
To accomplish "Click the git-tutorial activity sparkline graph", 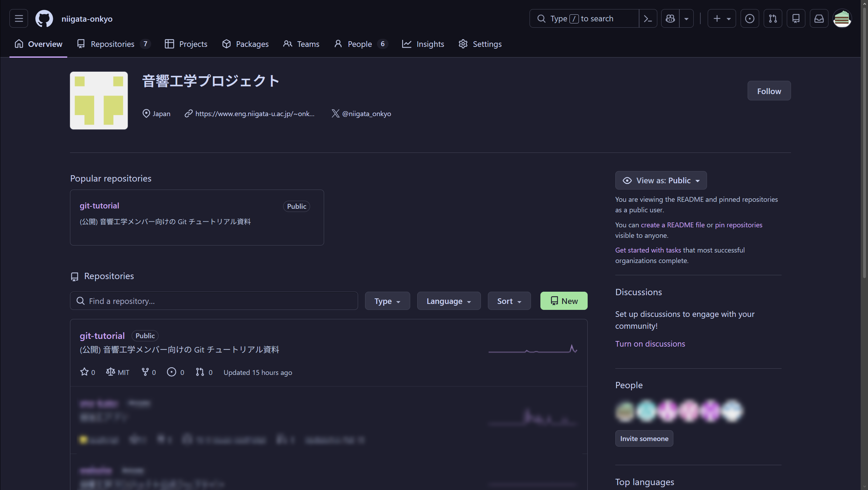I will pyautogui.click(x=533, y=349).
